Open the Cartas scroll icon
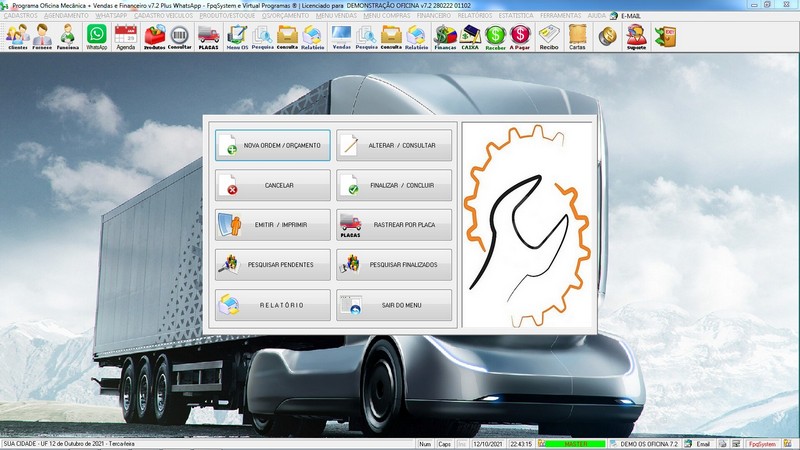This screenshot has width=800, height=450. click(577, 37)
